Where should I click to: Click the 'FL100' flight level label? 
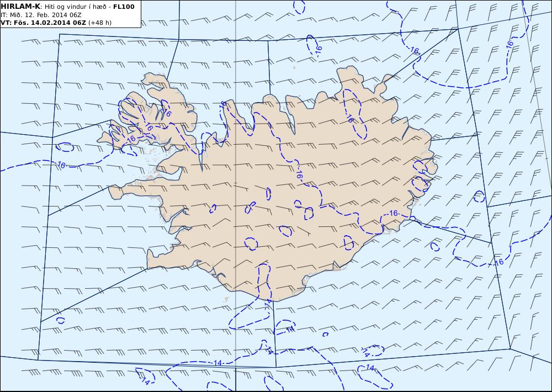pos(124,7)
